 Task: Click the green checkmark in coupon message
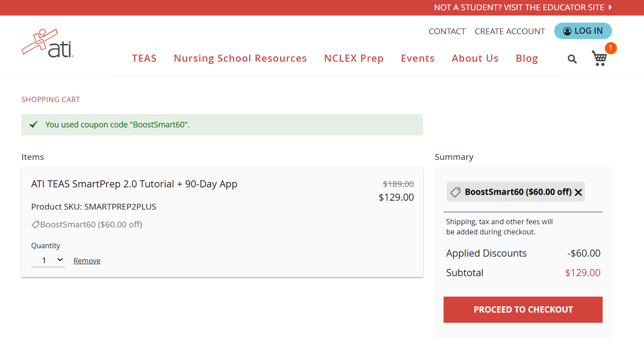pyautogui.click(x=33, y=125)
